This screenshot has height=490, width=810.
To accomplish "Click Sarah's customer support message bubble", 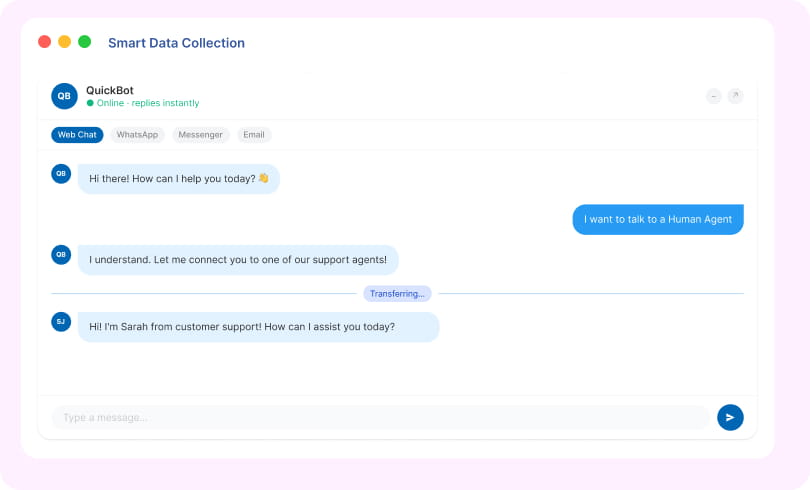I will click(x=258, y=327).
